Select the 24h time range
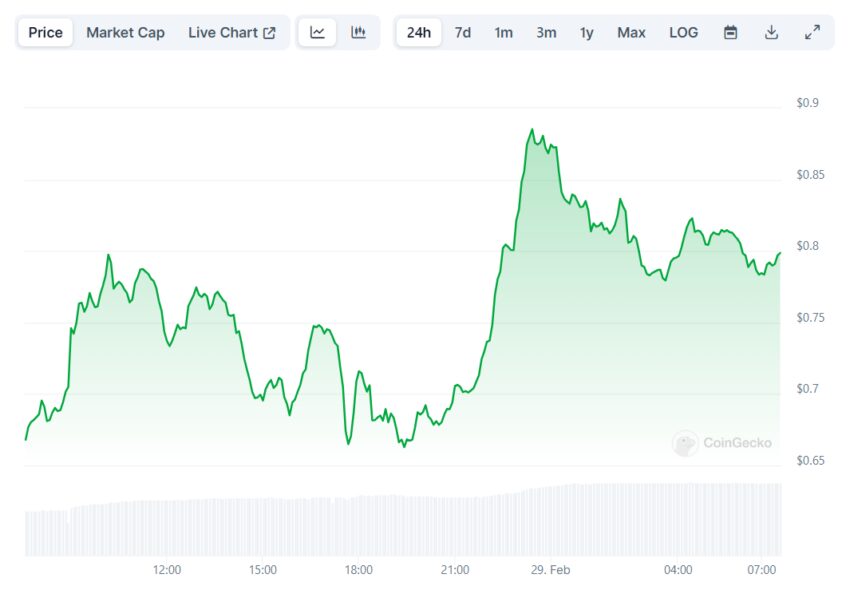This screenshot has height=594, width=850. 418,33
